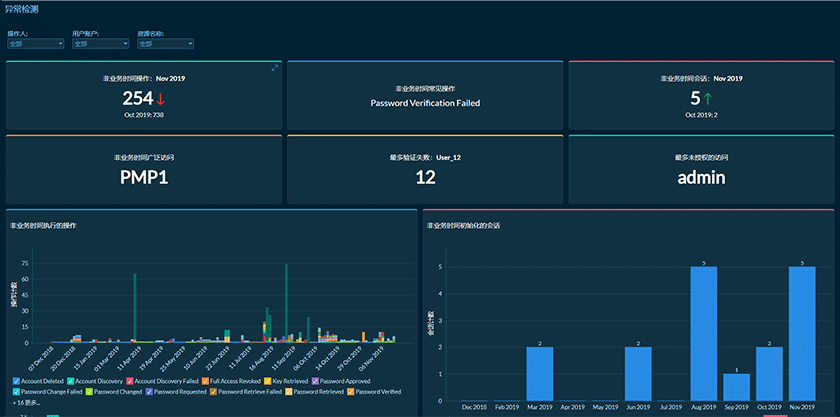Disable Key Retrieved series in the legend
The width and height of the screenshot is (840, 417).
268,381
